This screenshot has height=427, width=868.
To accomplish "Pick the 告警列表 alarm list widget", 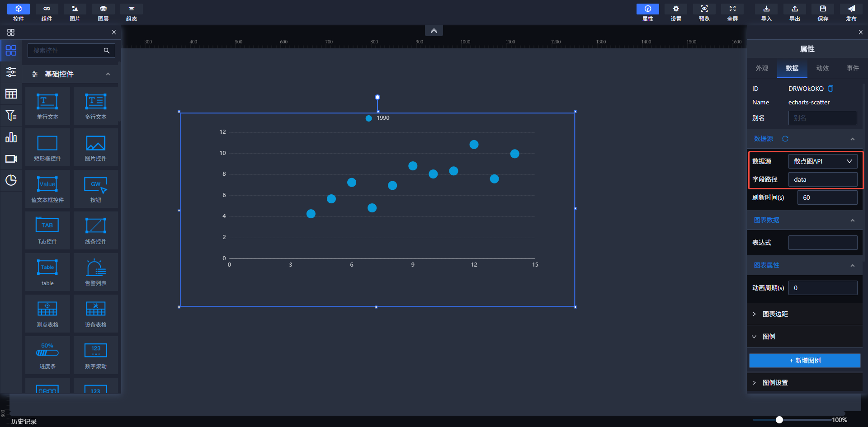I will point(95,272).
